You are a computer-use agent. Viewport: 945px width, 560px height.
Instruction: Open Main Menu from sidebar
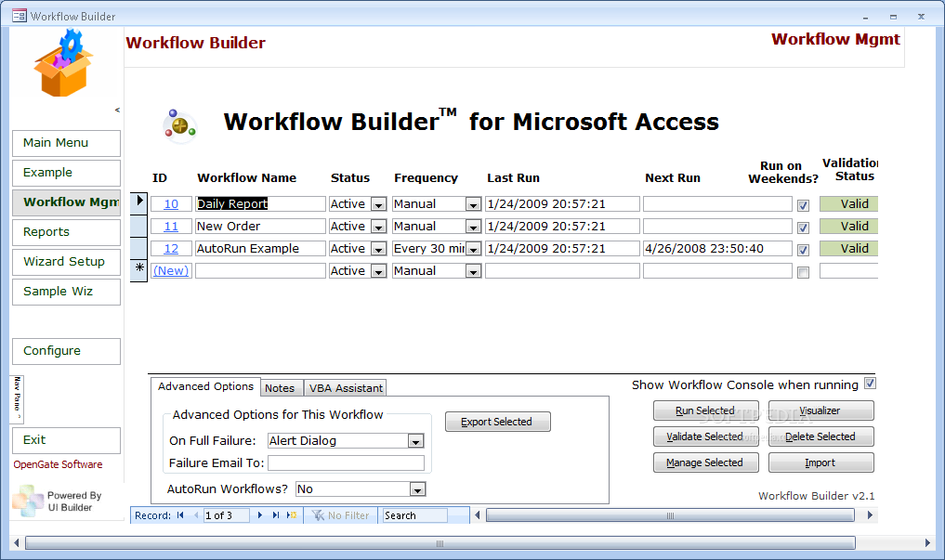point(66,143)
